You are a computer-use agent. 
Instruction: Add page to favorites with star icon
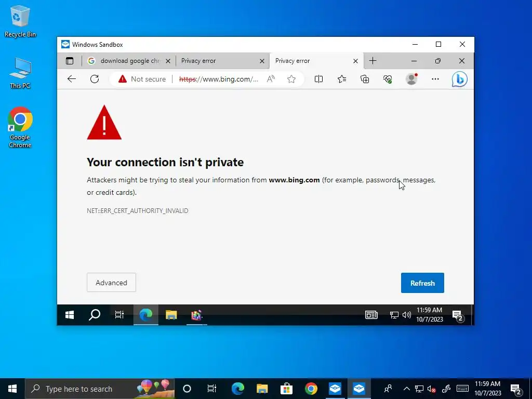tap(291, 79)
